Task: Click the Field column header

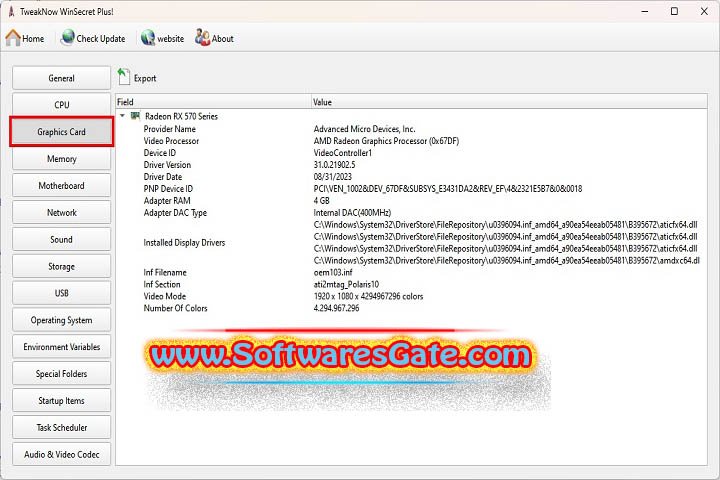Action: point(213,102)
